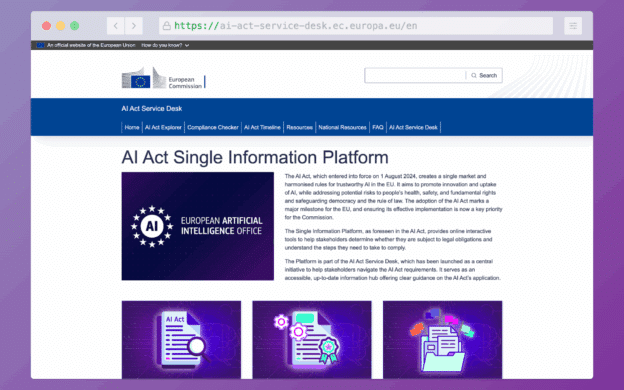Click the paragraph starting 'The Platform is part'
The height and width of the screenshot is (390, 624).
[392, 270]
